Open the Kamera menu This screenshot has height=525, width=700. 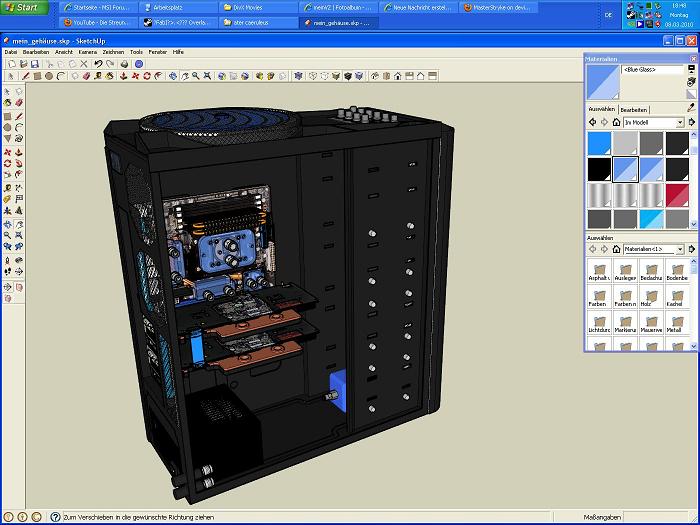(88, 50)
